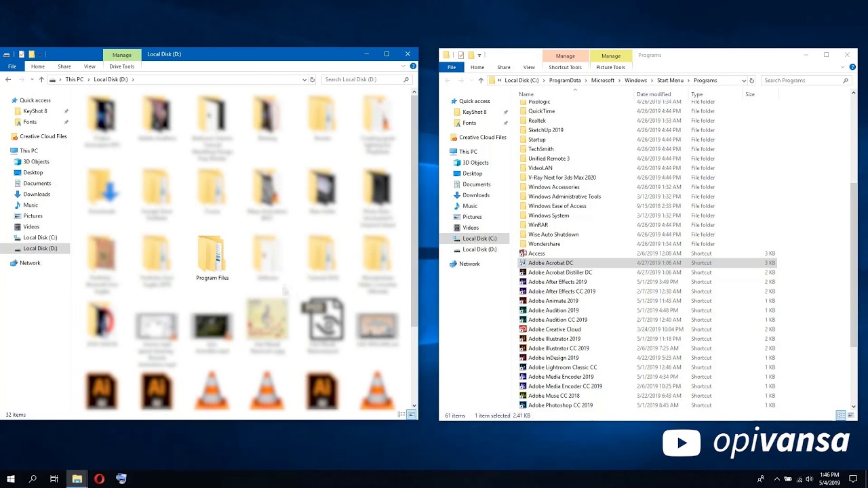Open help icon in Programs window
The image size is (868, 488).
pos(852,67)
